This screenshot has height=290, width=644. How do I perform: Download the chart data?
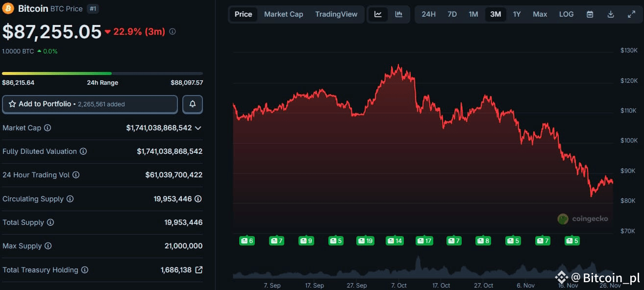pyautogui.click(x=611, y=14)
